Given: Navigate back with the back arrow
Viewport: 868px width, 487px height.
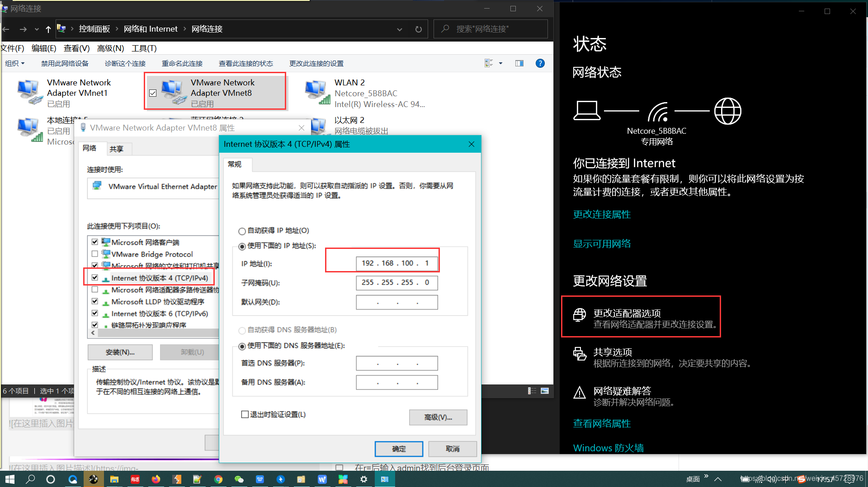Looking at the screenshot, I should (6, 29).
